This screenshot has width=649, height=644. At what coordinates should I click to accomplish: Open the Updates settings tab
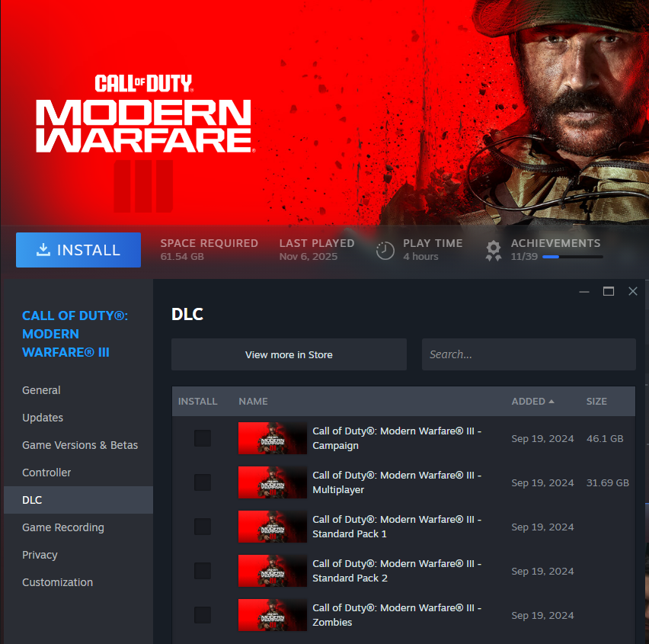43,418
